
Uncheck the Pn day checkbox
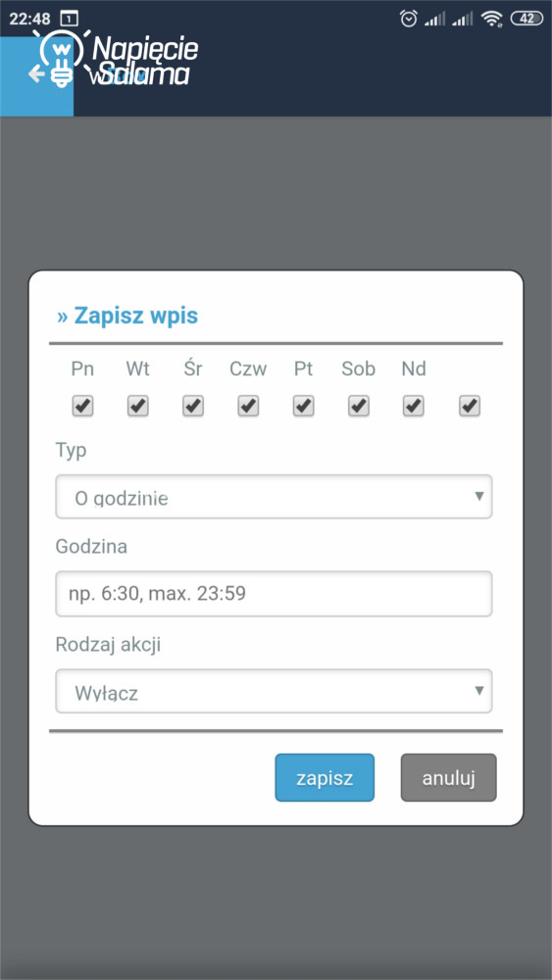pos(82,407)
